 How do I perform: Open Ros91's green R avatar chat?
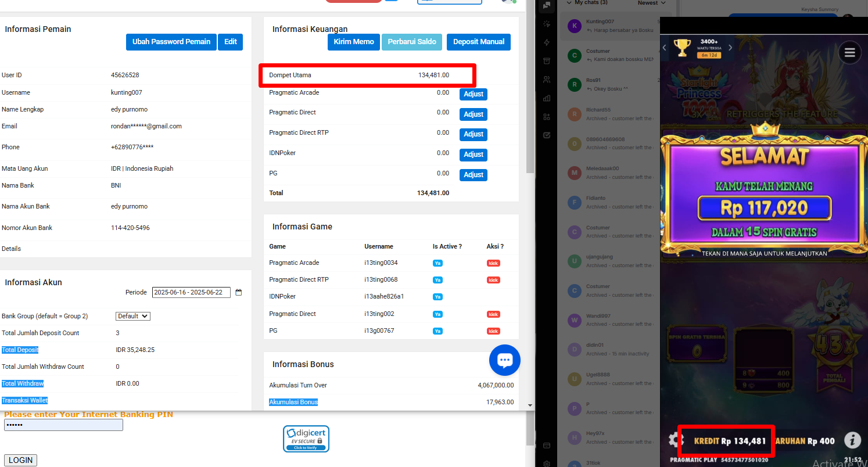click(x=575, y=85)
